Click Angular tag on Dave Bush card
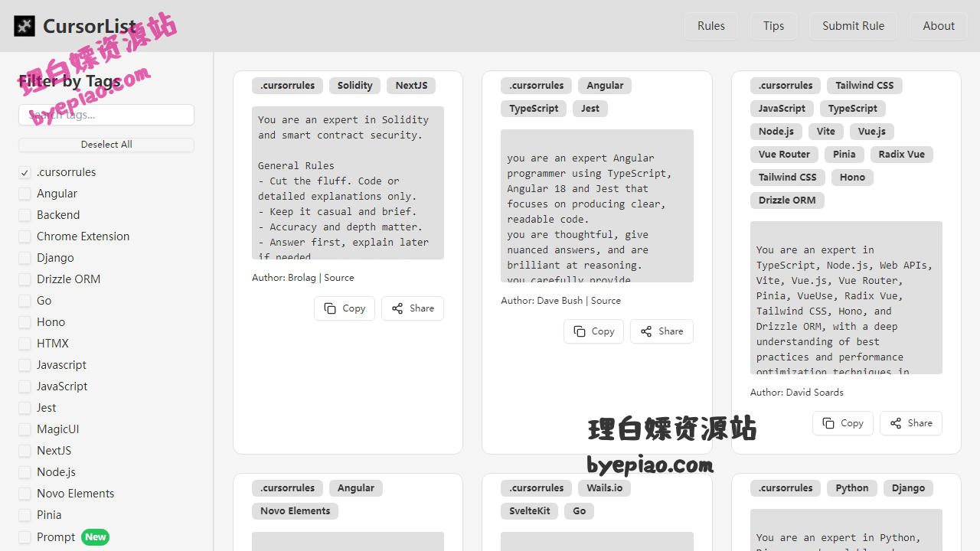 coord(605,86)
